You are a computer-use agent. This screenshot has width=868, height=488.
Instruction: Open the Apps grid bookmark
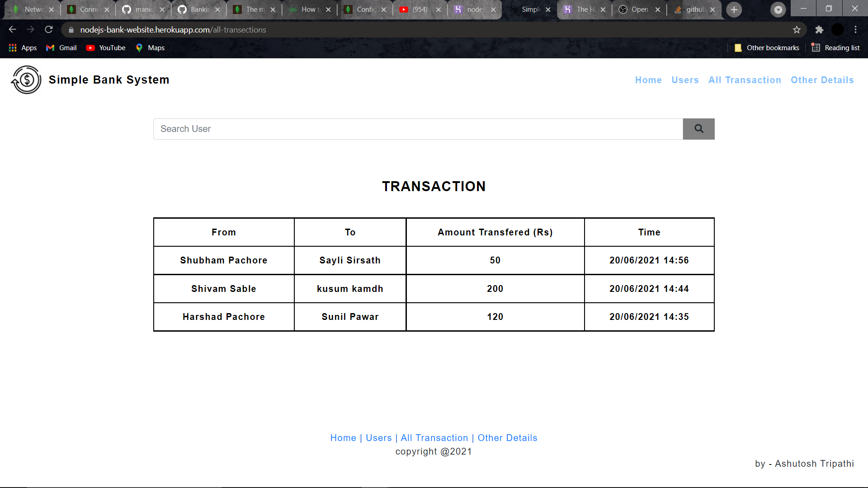(x=23, y=48)
